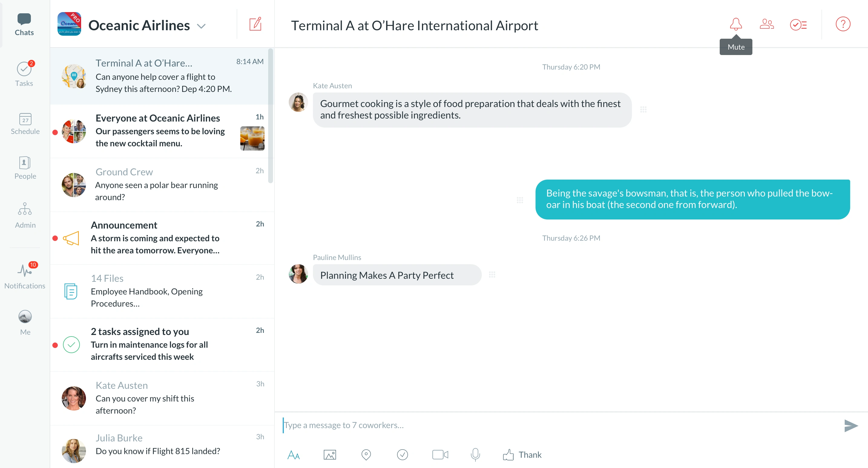868x468 pixels.
Task: Open the chat task list icon
Action: click(x=798, y=24)
